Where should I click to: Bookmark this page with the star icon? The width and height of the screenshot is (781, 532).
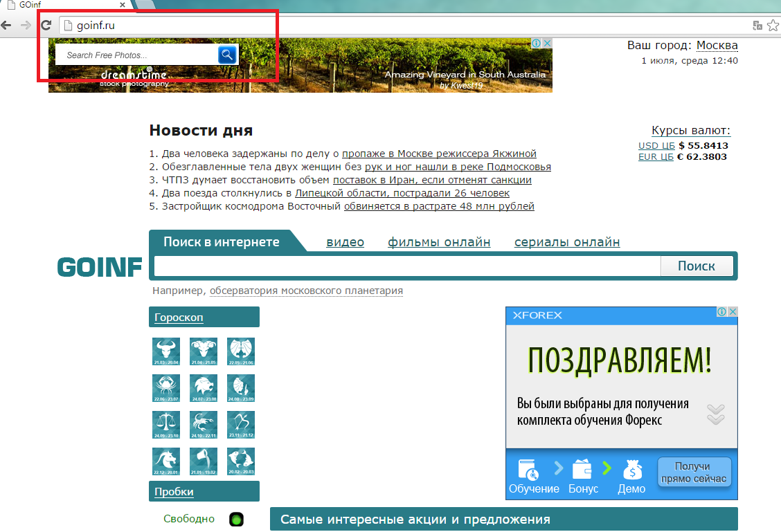pos(773,26)
